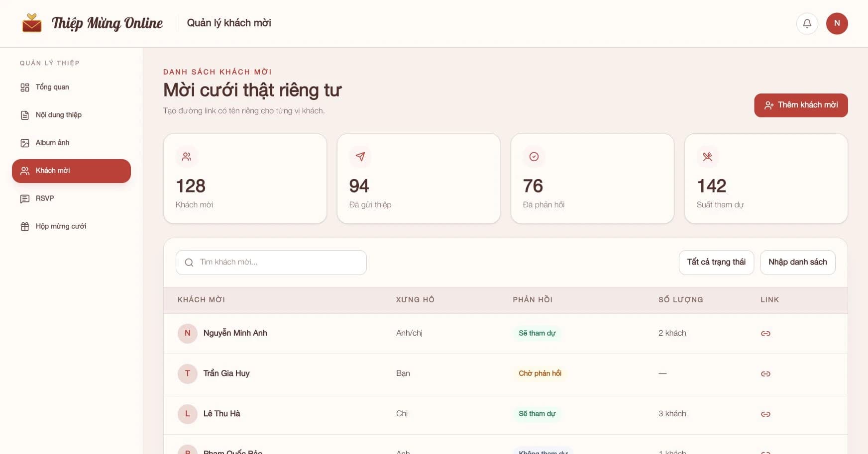This screenshot has height=454, width=868.
Task: Click the name Nguyễn Minh Anh
Action: click(235, 333)
